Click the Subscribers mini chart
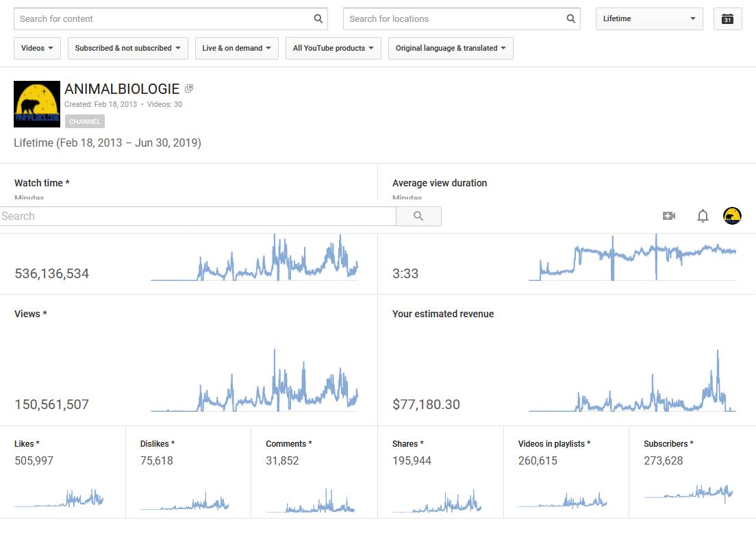The width and height of the screenshot is (756, 555). click(688, 494)
